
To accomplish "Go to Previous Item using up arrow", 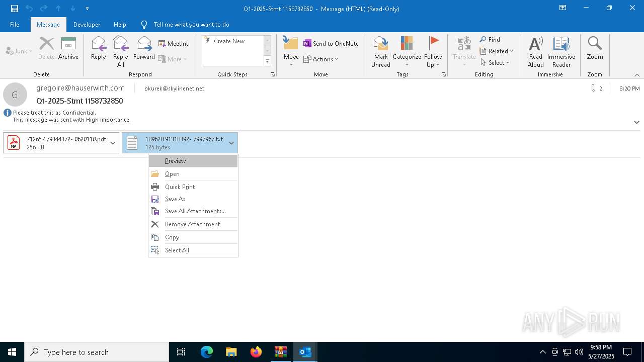I will 58,8.
